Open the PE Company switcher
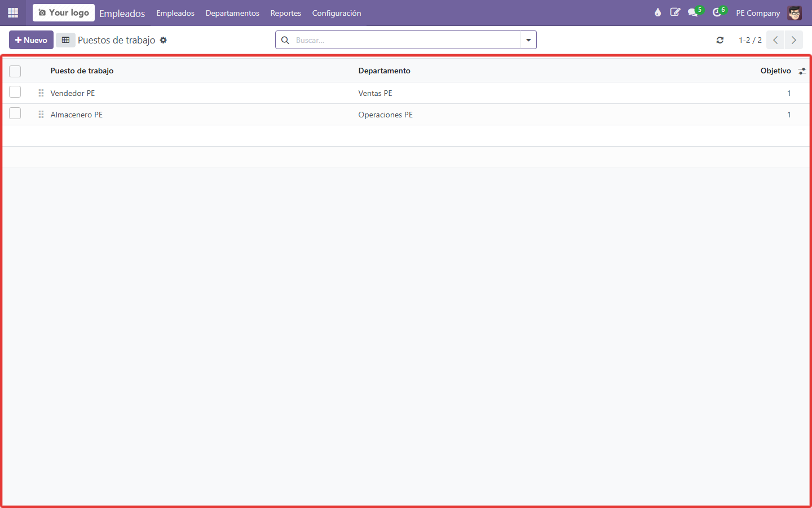This screenshot has width=812, height=508. [758, 13]
